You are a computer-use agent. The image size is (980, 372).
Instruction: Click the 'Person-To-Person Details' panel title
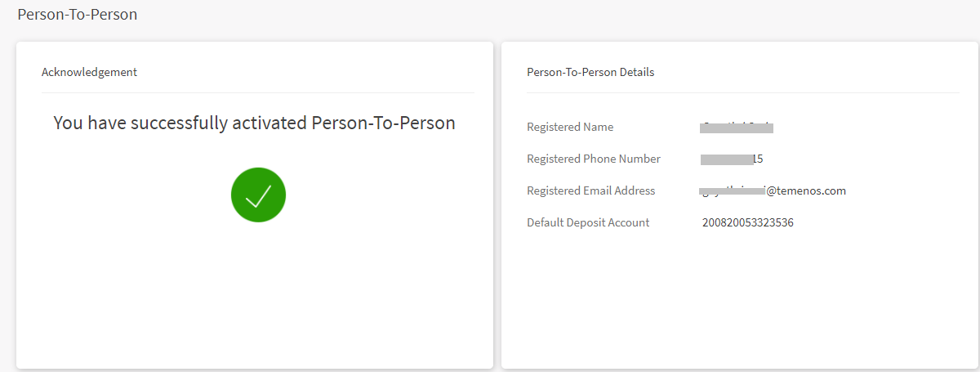(x=590, y=72)
